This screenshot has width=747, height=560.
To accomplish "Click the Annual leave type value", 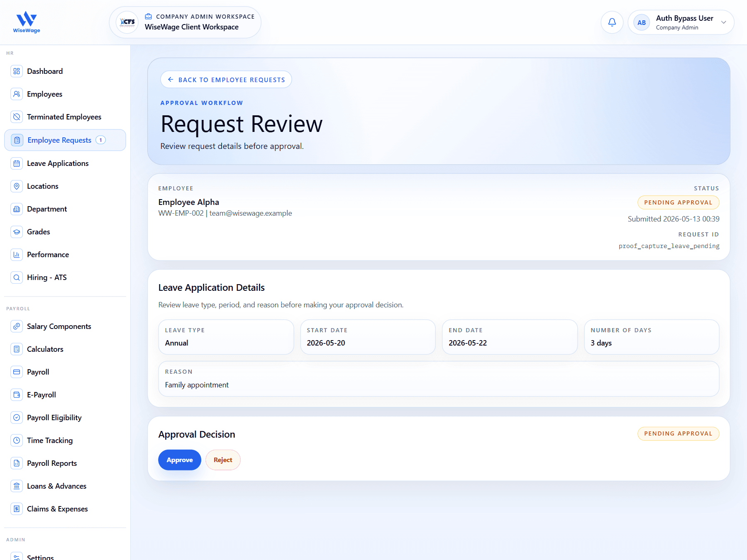I will 177,343.
